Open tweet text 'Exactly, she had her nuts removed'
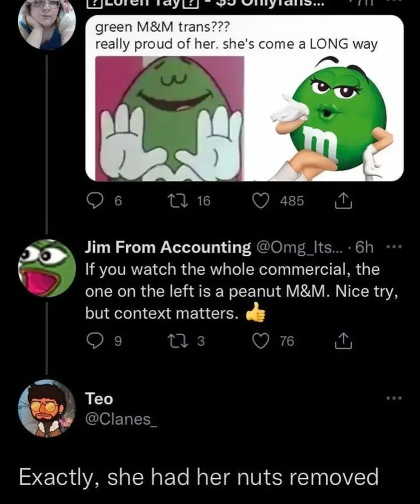420x504 pixels. click(x=199, y=477)
